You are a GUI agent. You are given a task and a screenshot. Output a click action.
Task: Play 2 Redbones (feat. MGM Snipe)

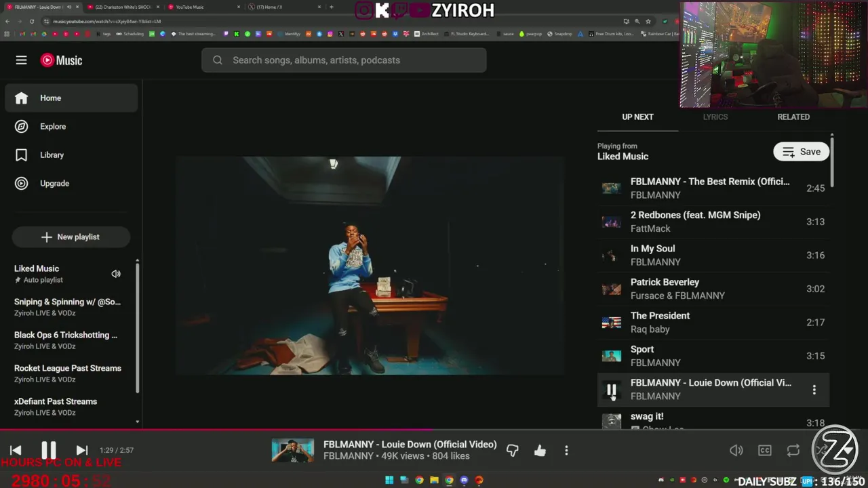713,222
